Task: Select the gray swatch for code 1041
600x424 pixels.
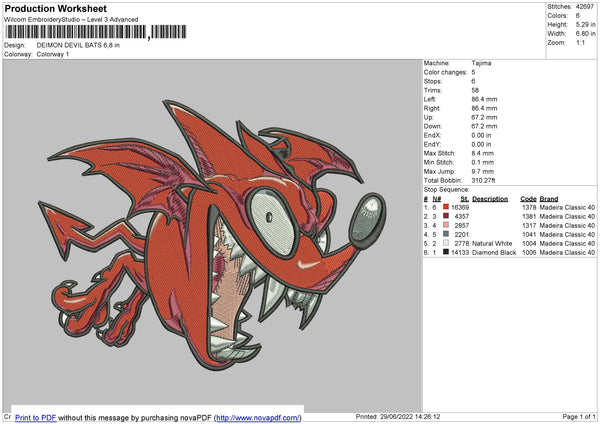Action: point(446,234)
